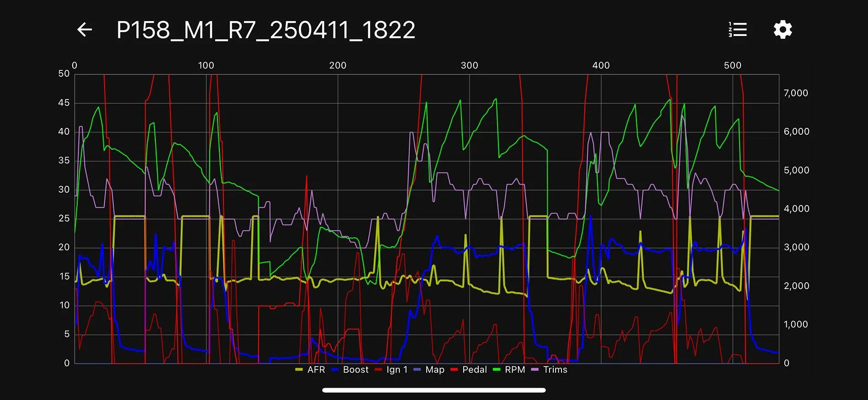Tap the 25 label on the left axis
This screenshot has height=400, width=868.
tap(64, 218)
